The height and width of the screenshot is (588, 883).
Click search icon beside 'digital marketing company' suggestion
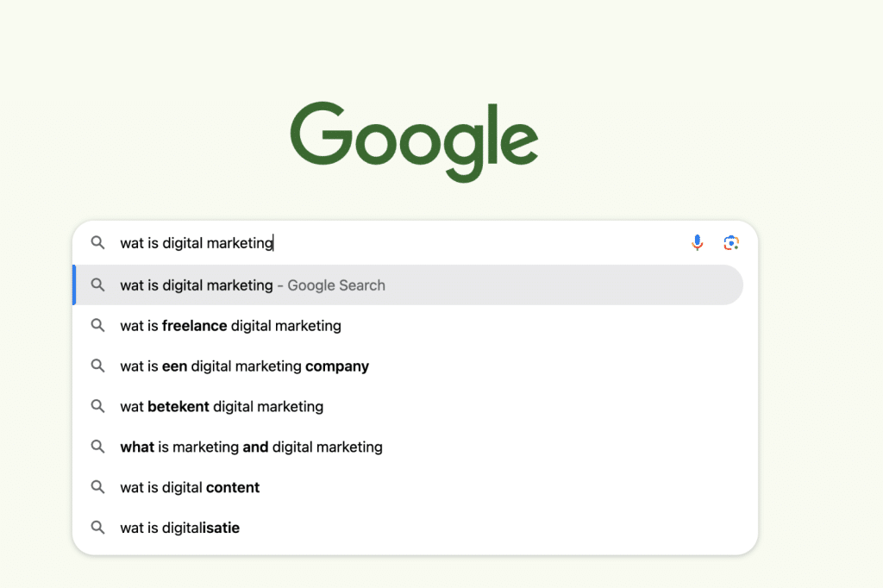click(x=98, y=366)
